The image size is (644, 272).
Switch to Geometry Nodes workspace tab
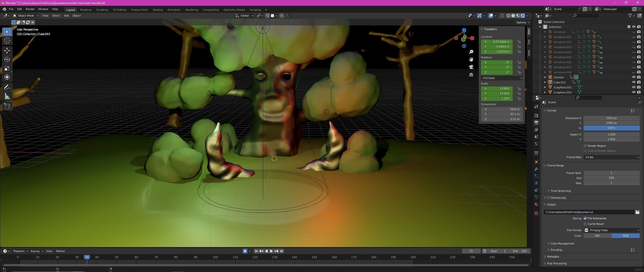tap(234, 10)
